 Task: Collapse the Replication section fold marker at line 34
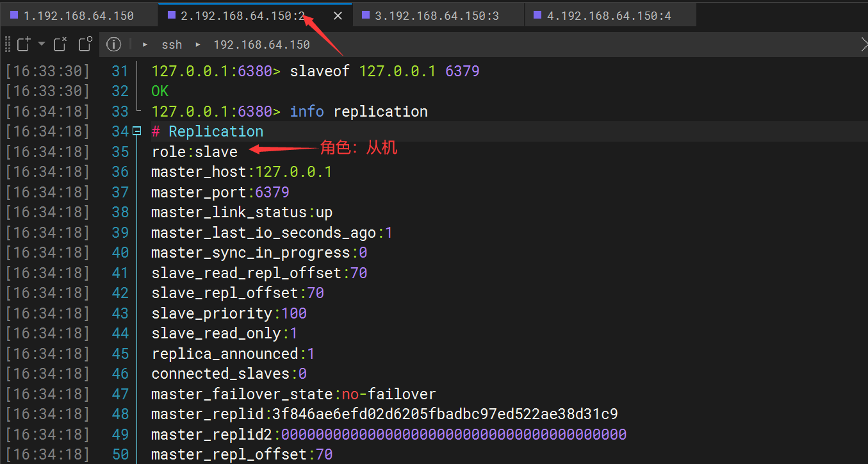[x=136, y=131]
